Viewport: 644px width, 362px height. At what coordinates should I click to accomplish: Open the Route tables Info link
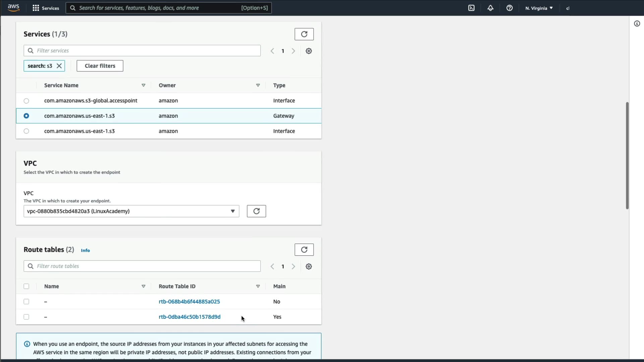click(x=85, y=250)
